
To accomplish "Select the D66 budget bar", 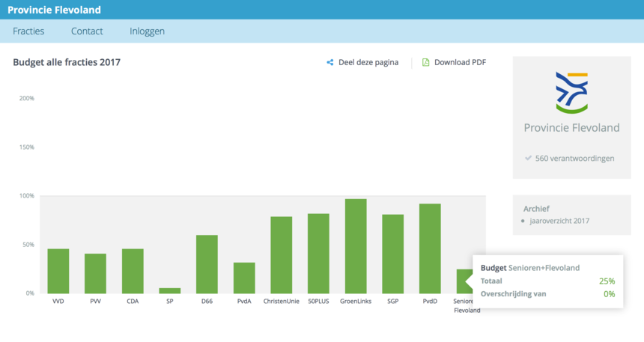I will 207,264.
